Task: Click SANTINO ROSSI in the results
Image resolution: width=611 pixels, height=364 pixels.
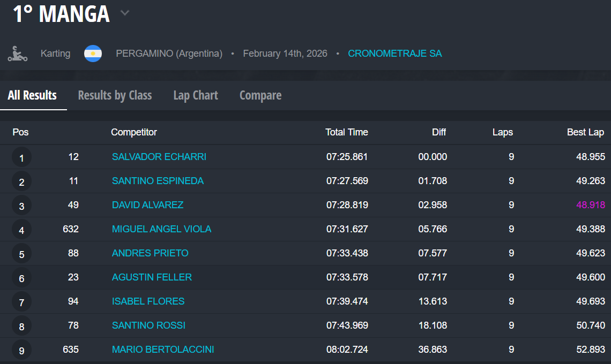Action: coord(148,325)
